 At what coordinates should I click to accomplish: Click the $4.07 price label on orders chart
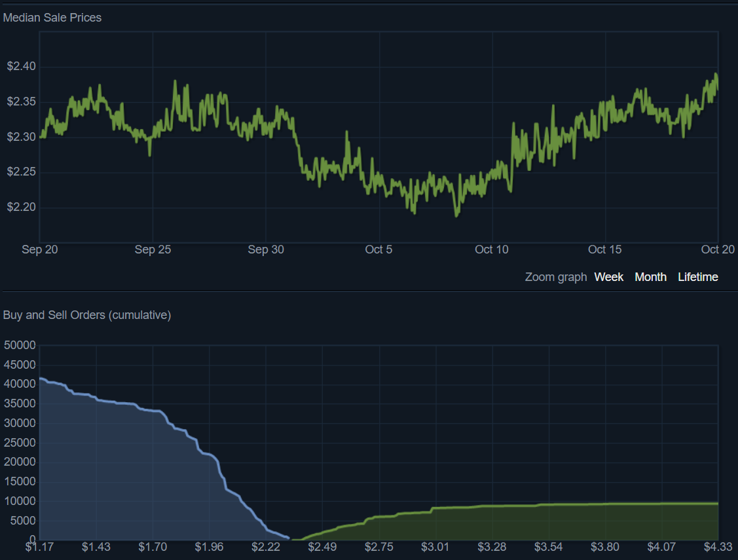(661, 547)
